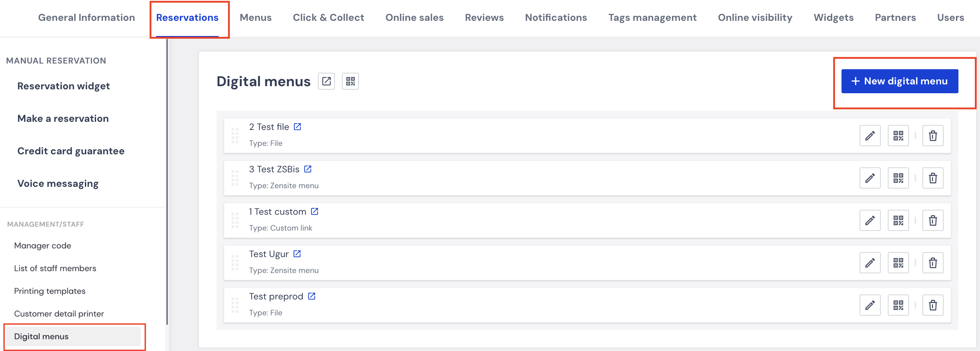Create a New digital menu

click(x=900, y=81)
